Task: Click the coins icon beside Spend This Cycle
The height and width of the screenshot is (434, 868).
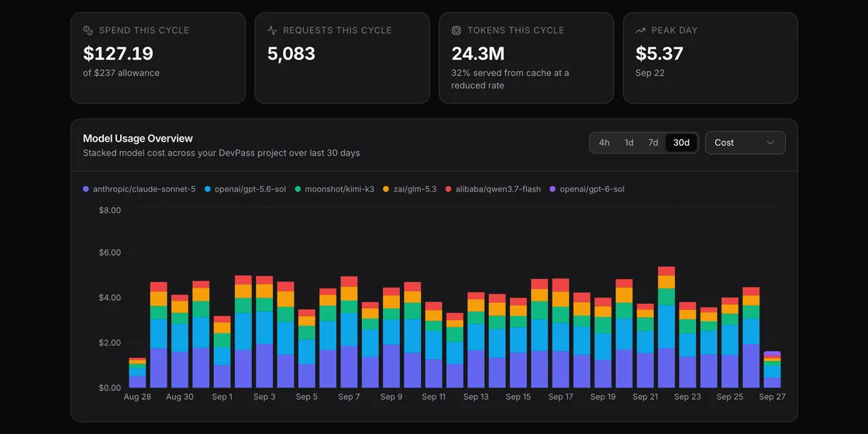Action: (88, 30)
